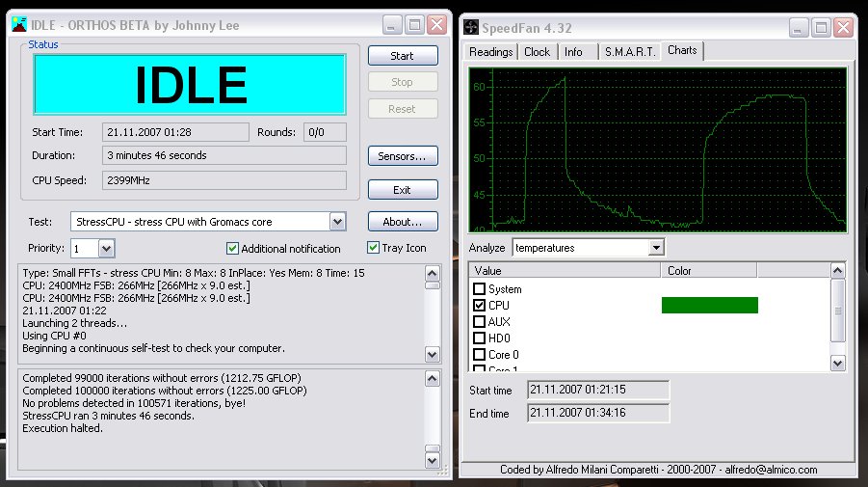868x487 pixels.
Task: Click the cyan IDLE status display
Action: pyautogui.click(x=190, y=84)
